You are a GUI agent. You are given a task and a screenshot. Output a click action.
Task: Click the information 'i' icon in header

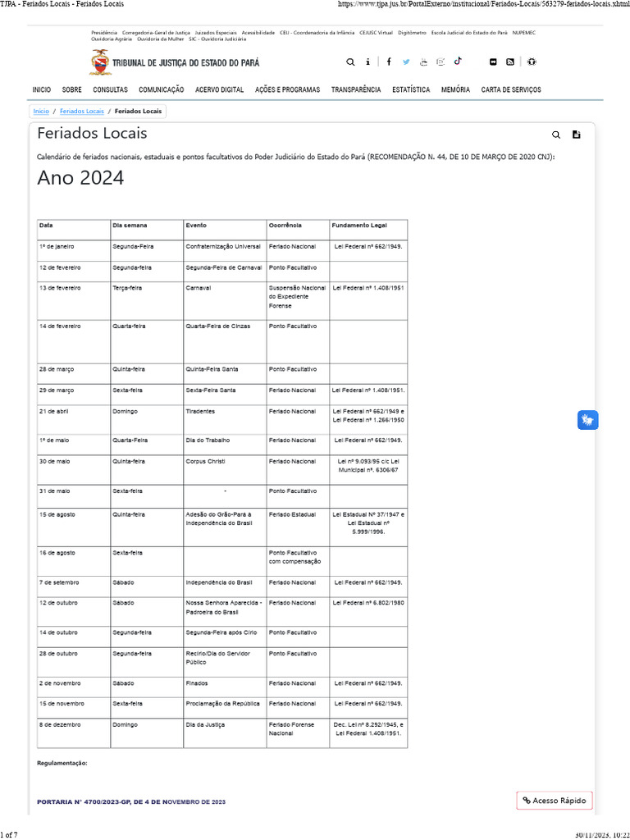pyautogui.click(x=367, y=62)
